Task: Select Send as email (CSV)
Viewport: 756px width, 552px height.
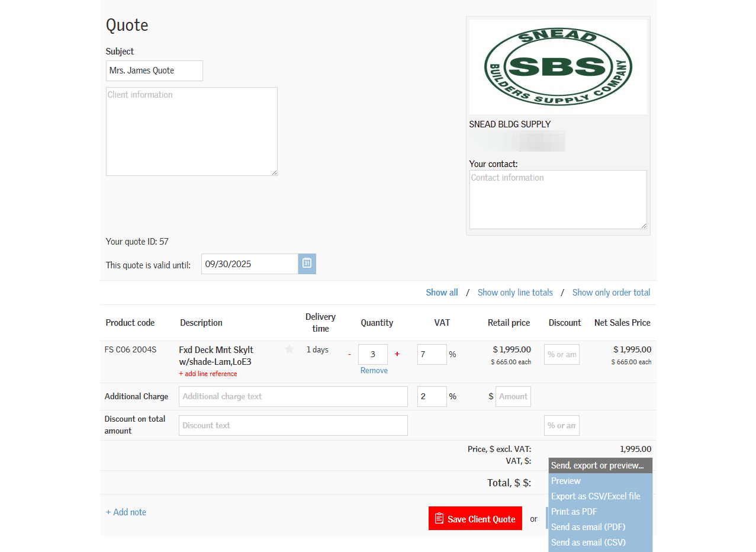Action: [x=600, y=543]
